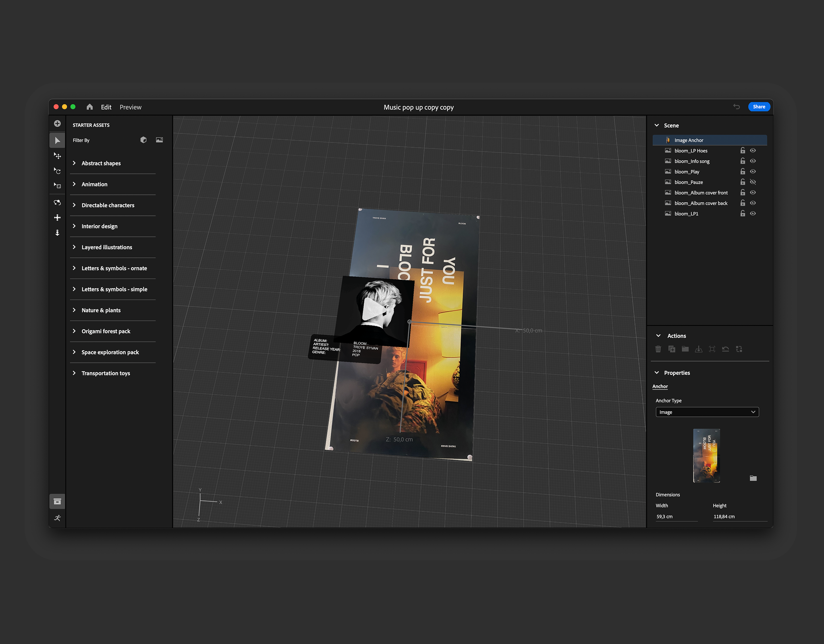This screenshot has width=824, height=644.
Task: Select the orbit camera tool
Action: (57, 202)
